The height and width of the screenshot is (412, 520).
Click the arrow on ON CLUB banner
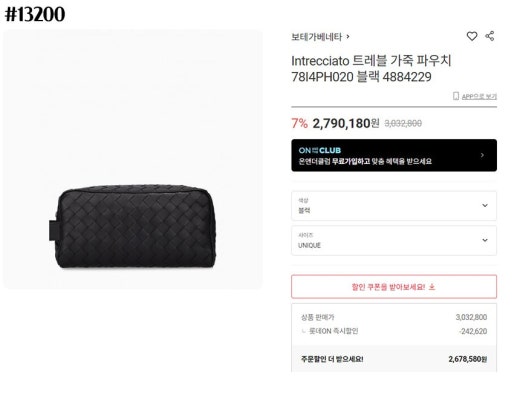tap(482, 155)
